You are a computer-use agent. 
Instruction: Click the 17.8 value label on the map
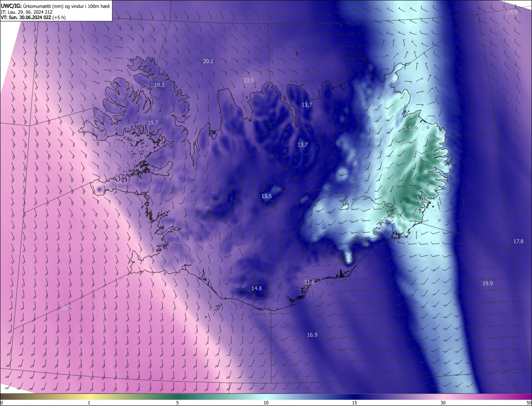coord(518,242)
